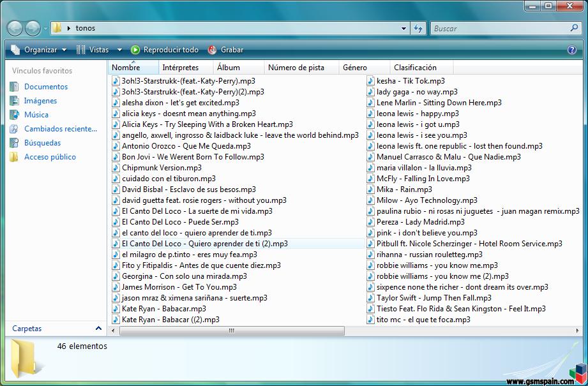This screenshot has width=588, height=386.
Task: Click the magnifier search icon
Action: point(574,27)
